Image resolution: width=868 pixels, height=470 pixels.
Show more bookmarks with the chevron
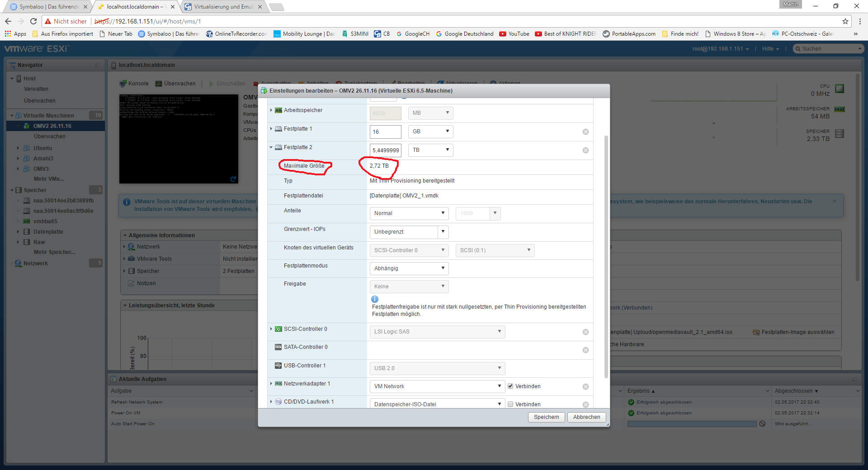pos(855,34)
